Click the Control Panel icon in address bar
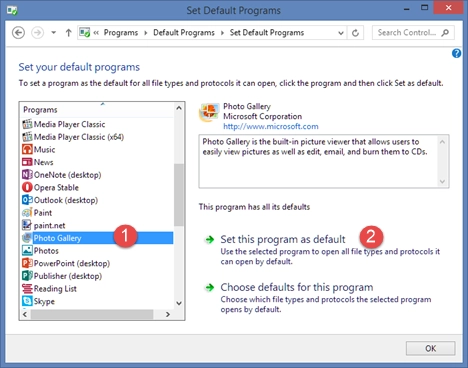 coord(85,33)
